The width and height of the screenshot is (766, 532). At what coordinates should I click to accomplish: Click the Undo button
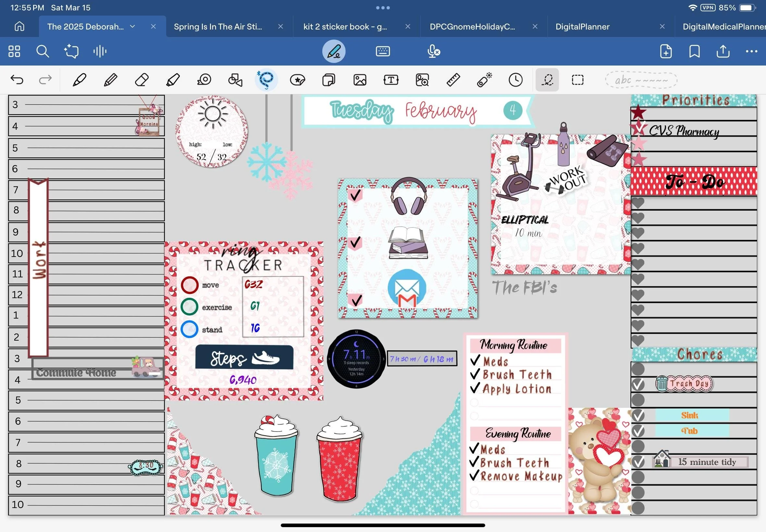(17, 80)
